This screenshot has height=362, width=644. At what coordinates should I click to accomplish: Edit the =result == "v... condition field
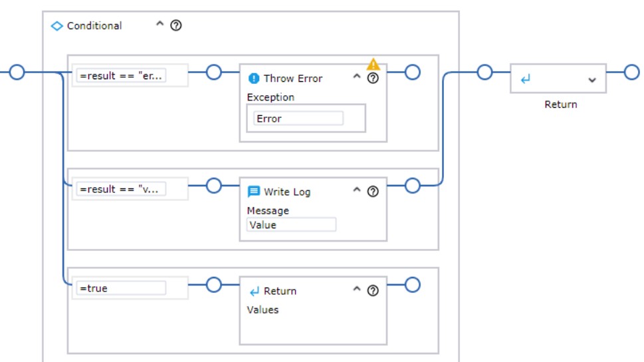[122, 189]
